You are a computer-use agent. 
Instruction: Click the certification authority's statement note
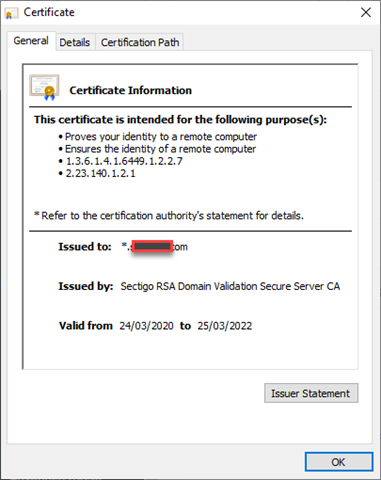click(x=169, y=216)
